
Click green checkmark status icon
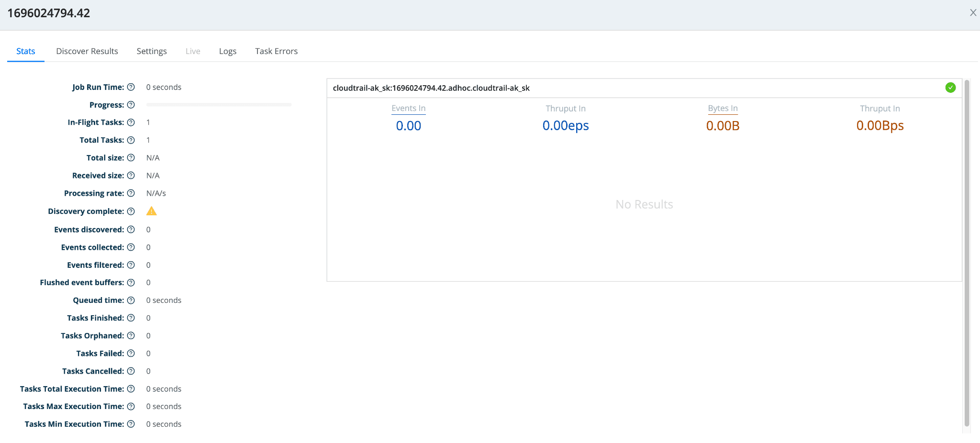tap(950, 88)
